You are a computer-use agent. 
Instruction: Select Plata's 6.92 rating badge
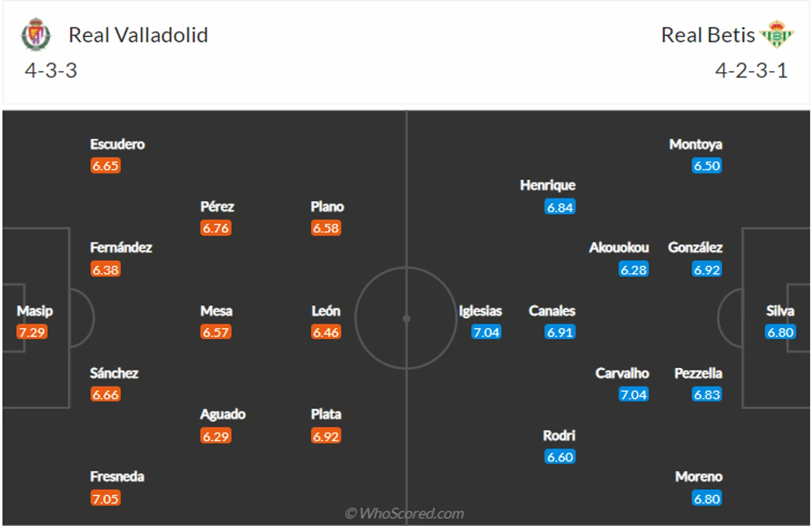tap(326, 436)
